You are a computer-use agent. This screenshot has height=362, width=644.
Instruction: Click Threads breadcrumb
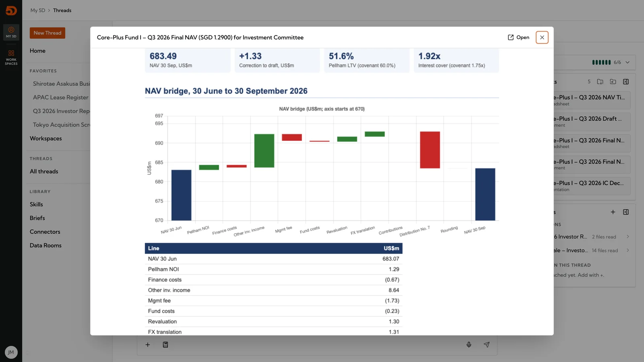click(x=62, y=10)
